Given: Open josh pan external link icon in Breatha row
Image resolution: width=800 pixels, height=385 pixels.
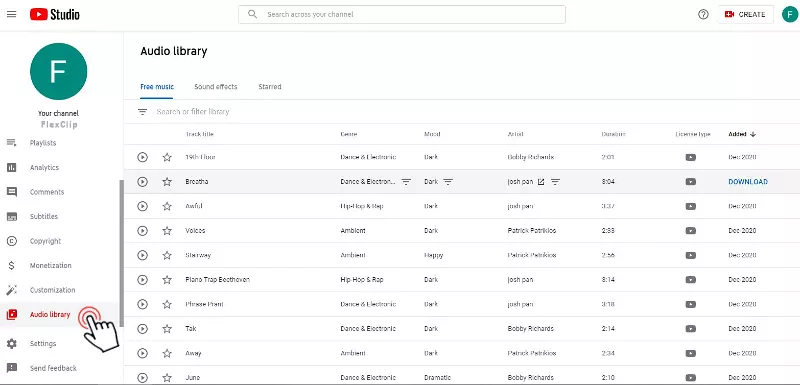Looking at the screenshot, I should pyautogui.click(x=541, y=182).
